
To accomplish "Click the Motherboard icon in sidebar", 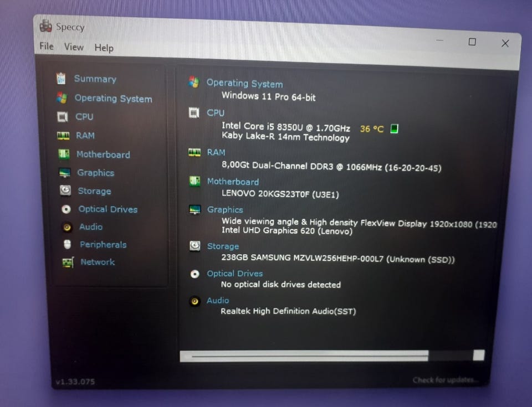I will [64, 154].
